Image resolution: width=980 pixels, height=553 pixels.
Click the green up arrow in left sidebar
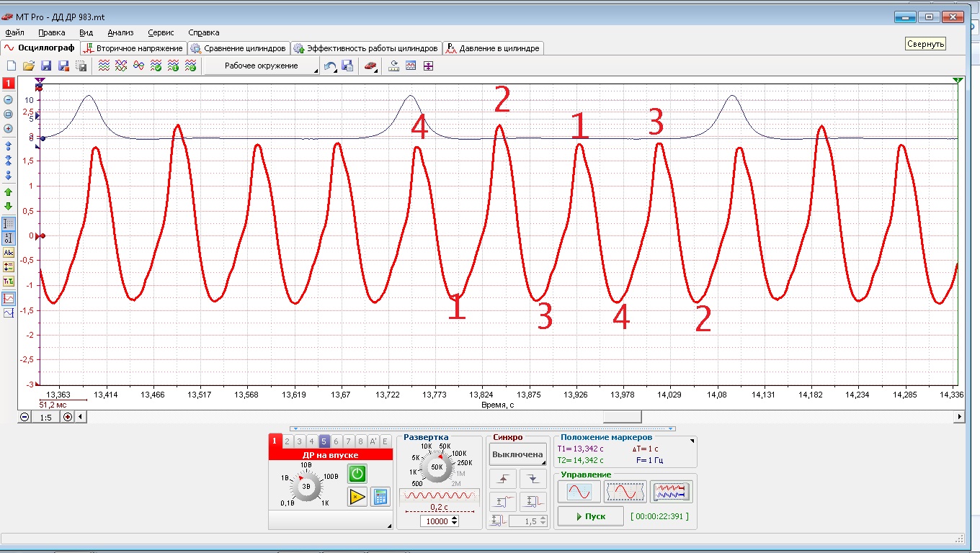click(9, 192)
